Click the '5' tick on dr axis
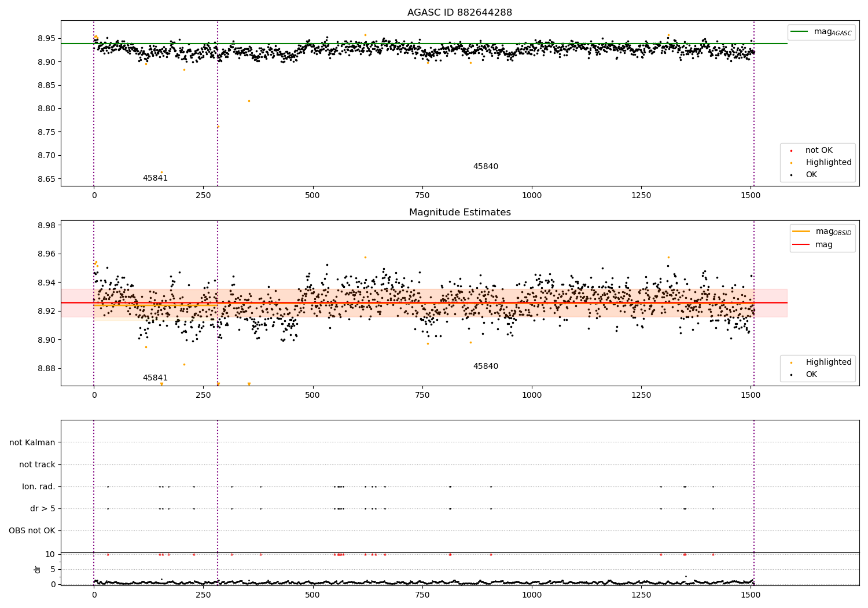868x608 pixels. point(53,570)
